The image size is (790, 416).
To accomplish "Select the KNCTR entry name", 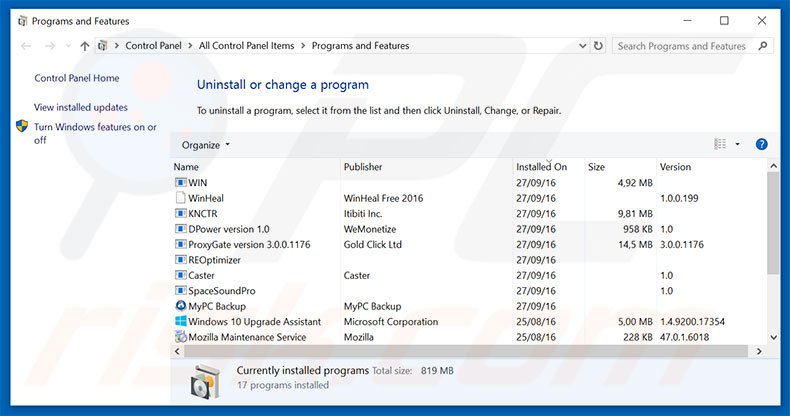I will [x=203, y=214].
